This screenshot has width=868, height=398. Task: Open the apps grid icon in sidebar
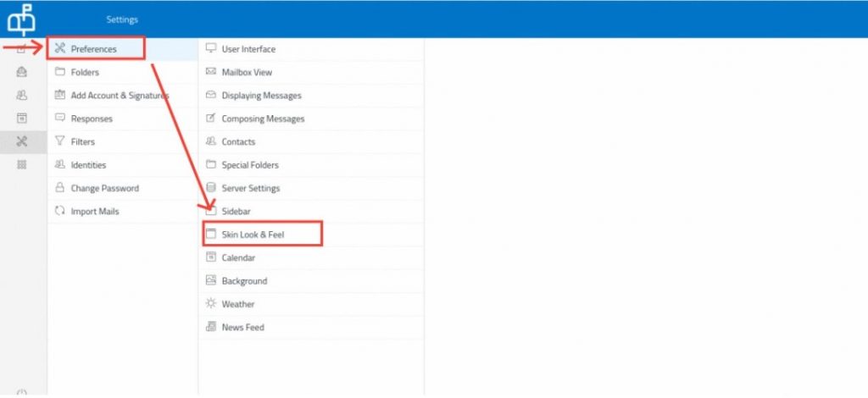(22, 165)
